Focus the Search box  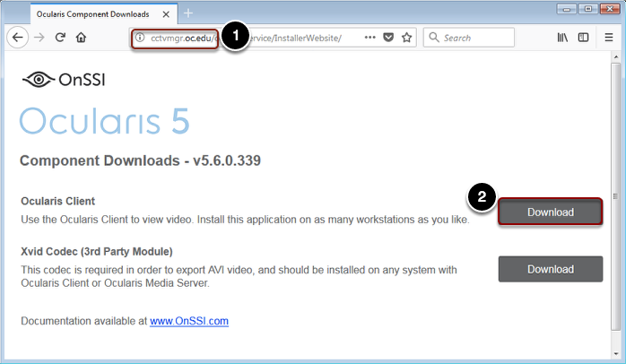469,38
